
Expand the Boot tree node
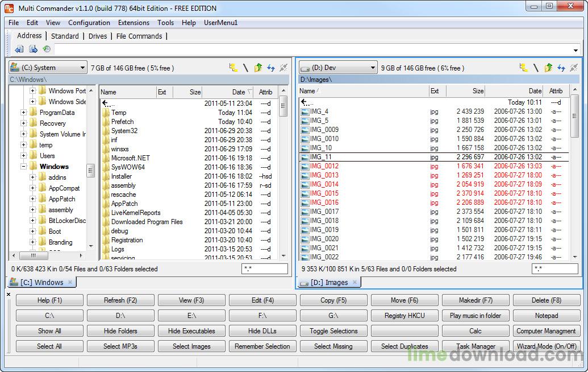coord(32,232)
